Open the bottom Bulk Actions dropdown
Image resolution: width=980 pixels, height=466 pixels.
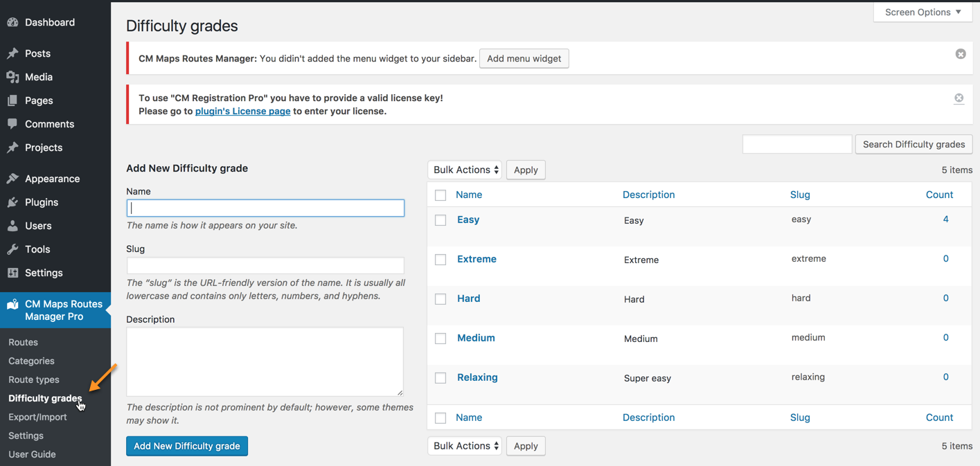click(465, 446)
